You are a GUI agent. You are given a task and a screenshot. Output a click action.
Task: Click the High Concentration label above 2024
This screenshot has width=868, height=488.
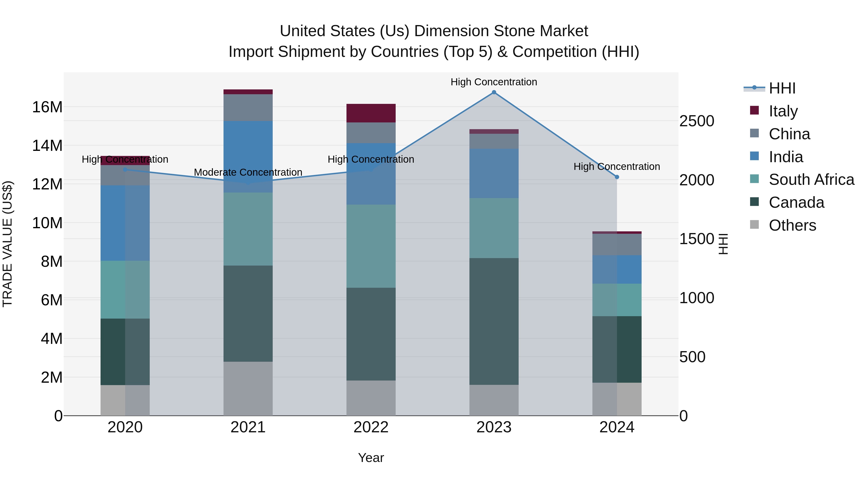pos(617,166)
